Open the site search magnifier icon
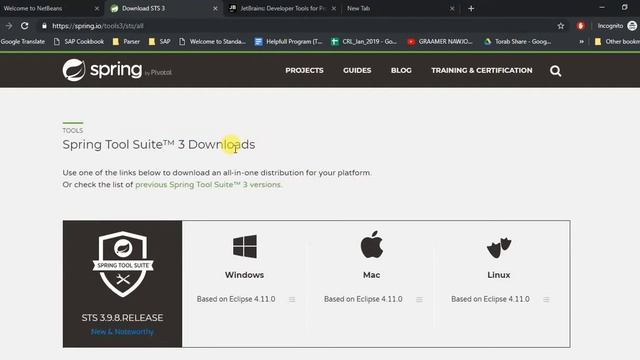 (x=555, y=71)
